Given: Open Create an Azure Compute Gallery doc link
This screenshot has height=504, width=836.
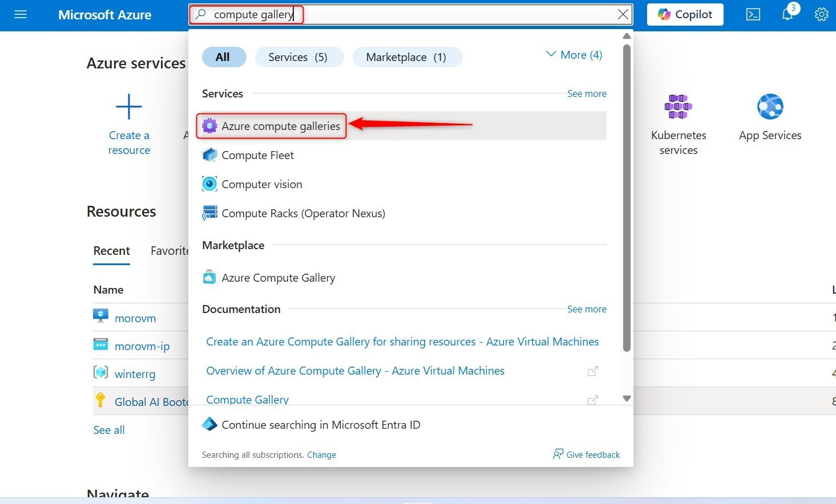Looking at the screenshot, I should (x=402, y=342).
